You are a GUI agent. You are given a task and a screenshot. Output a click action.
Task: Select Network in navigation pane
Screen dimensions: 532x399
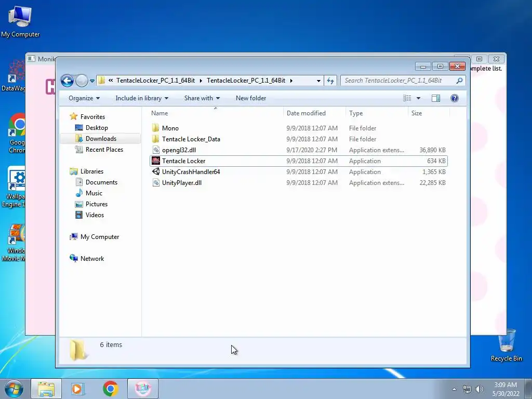[x=92, y=259]
